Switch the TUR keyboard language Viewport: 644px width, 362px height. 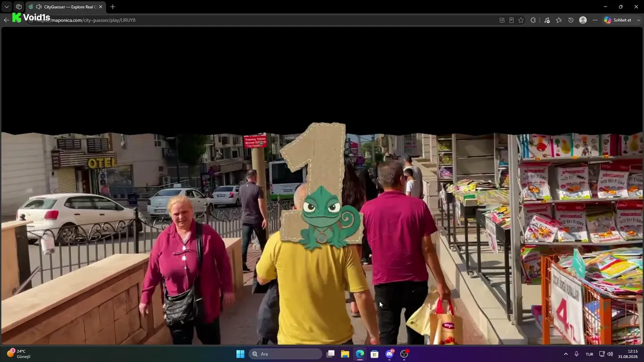[589, 354]
